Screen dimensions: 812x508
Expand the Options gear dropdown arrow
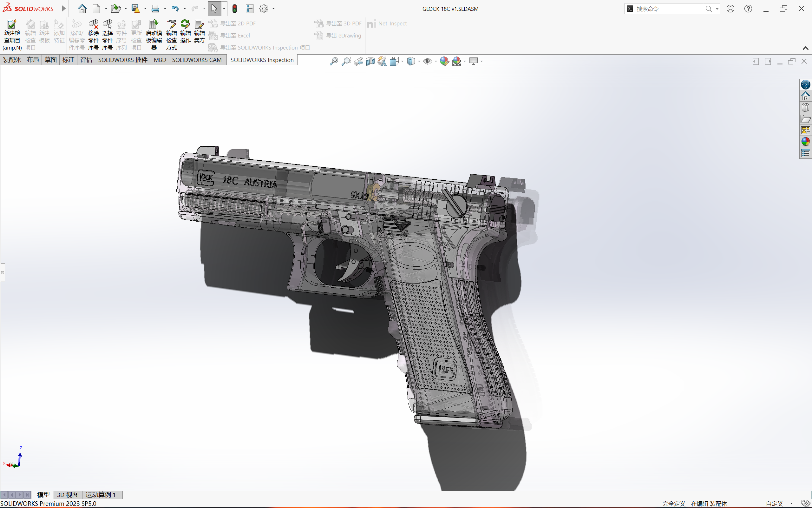273,9
